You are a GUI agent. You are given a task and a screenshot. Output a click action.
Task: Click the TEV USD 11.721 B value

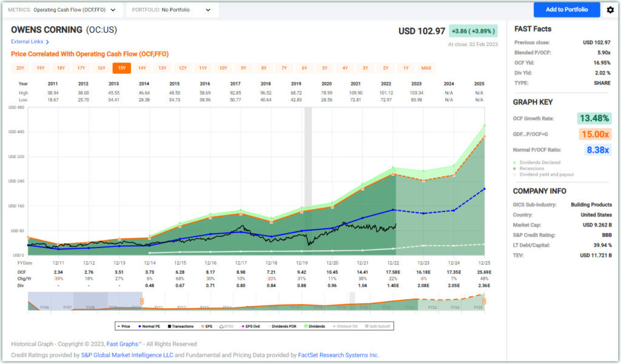pyautogui.click(x=596, y=256)
